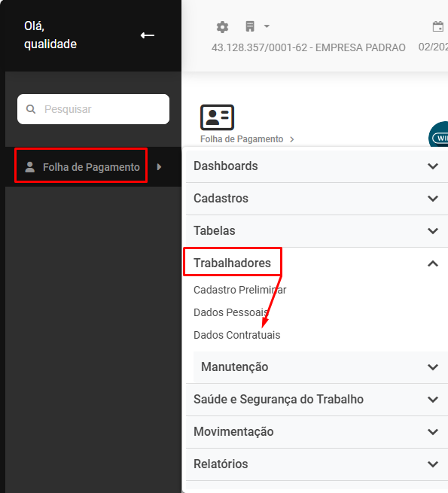
Task: Open Cadastro Preliminar menu item
Action: coord(239,290)
